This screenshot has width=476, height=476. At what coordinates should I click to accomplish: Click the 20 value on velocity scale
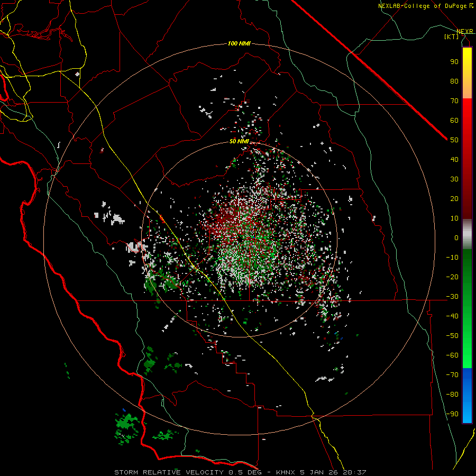click(x=454, y=199)
